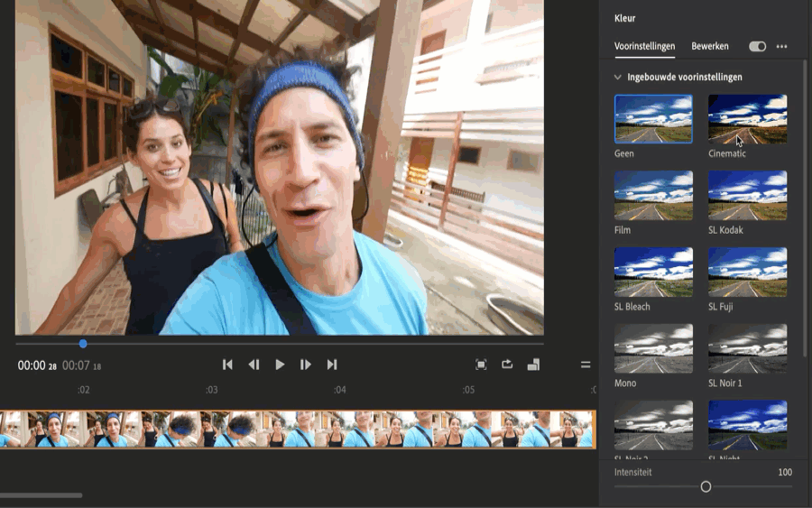
Task: Apply the SL Kodak preset
Action: [747, 195]
